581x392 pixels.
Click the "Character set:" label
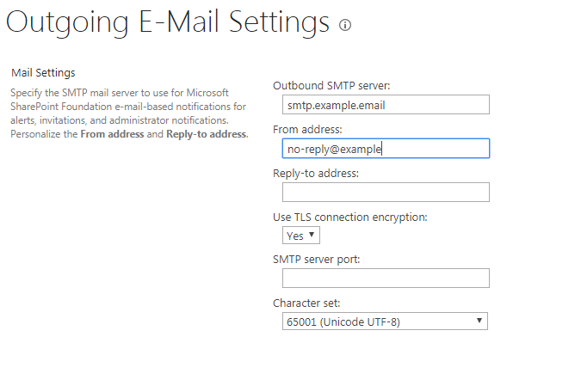[x=305, y=303]
